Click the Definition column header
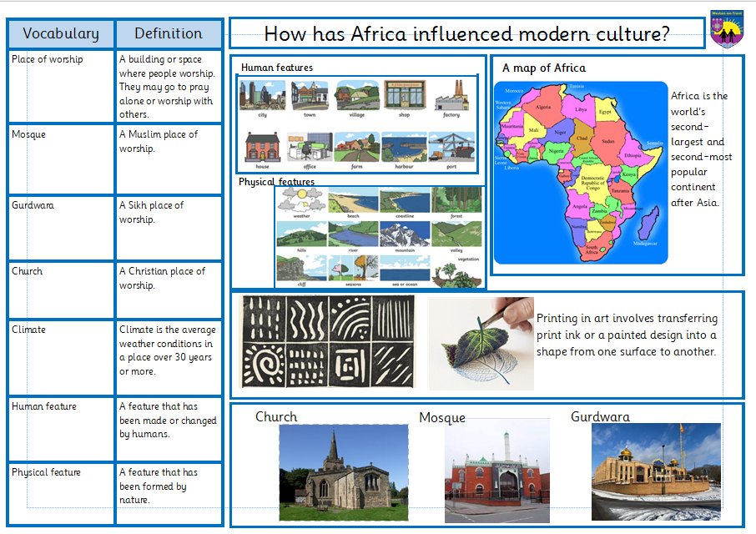 (169, 34)
